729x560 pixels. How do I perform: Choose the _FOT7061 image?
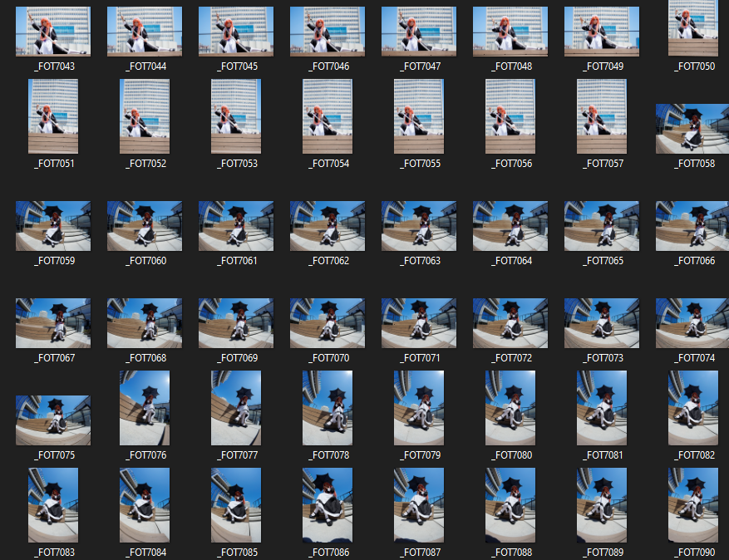click(x=236, y=226)
